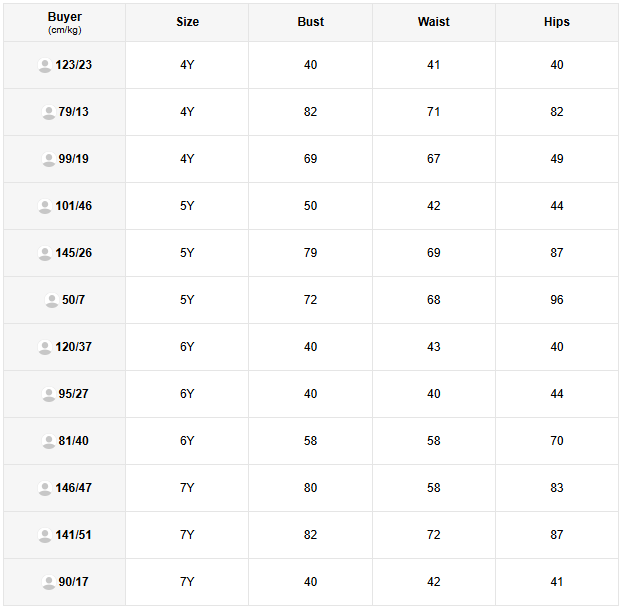Click avatar icon beside buyer 141/51
The width and height of the screenshot is (626, 611).
pyautogui.click(x=45, y=536)
